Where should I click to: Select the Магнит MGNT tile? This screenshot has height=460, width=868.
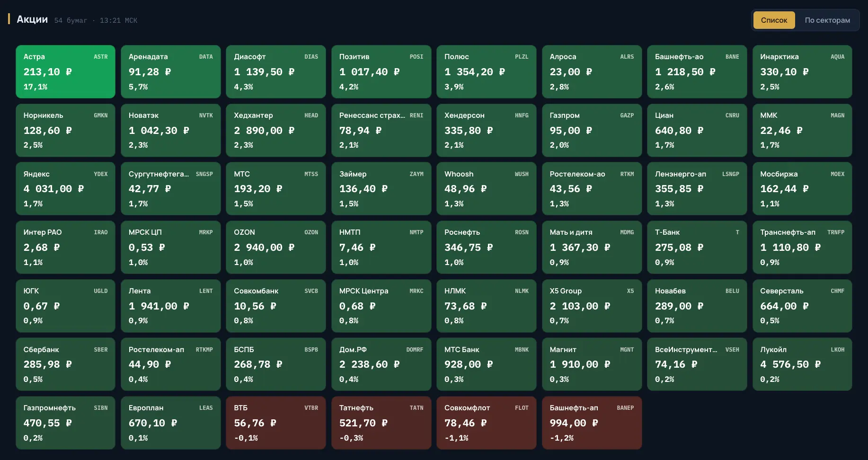(592, 364)
